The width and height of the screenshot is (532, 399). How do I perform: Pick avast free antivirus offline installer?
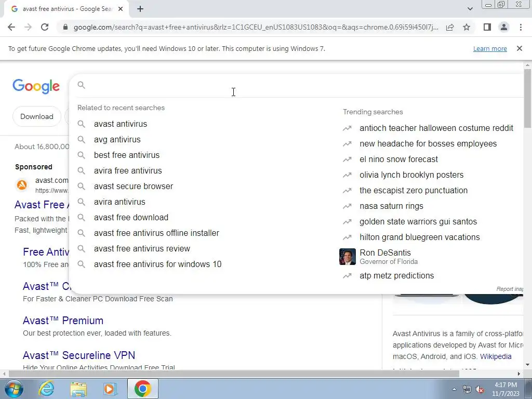[156, 233]
